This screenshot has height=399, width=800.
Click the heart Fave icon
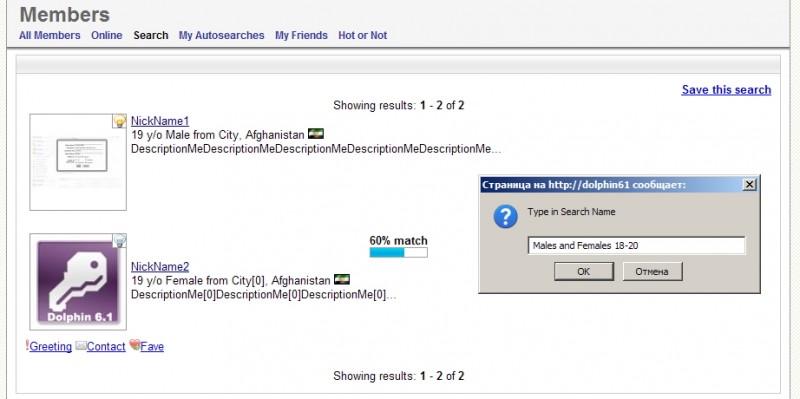(x=135, y=345)
